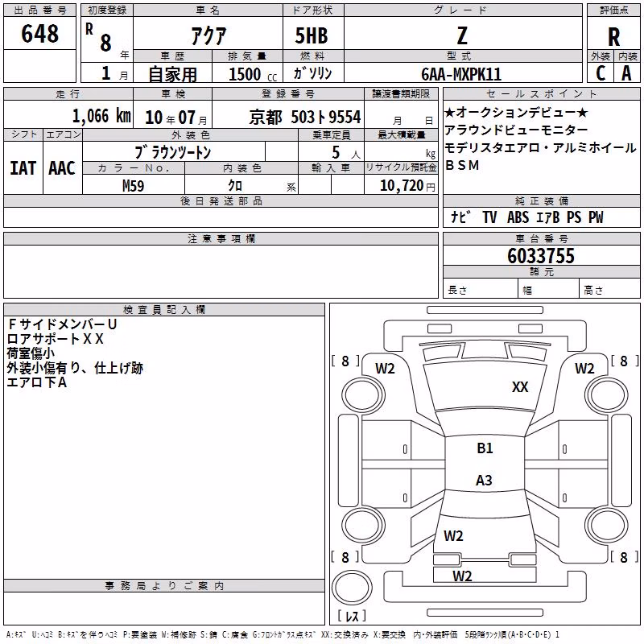Click inspector note エアロ下A
Viewport: 644px width, 644px height.
(36, 382)
